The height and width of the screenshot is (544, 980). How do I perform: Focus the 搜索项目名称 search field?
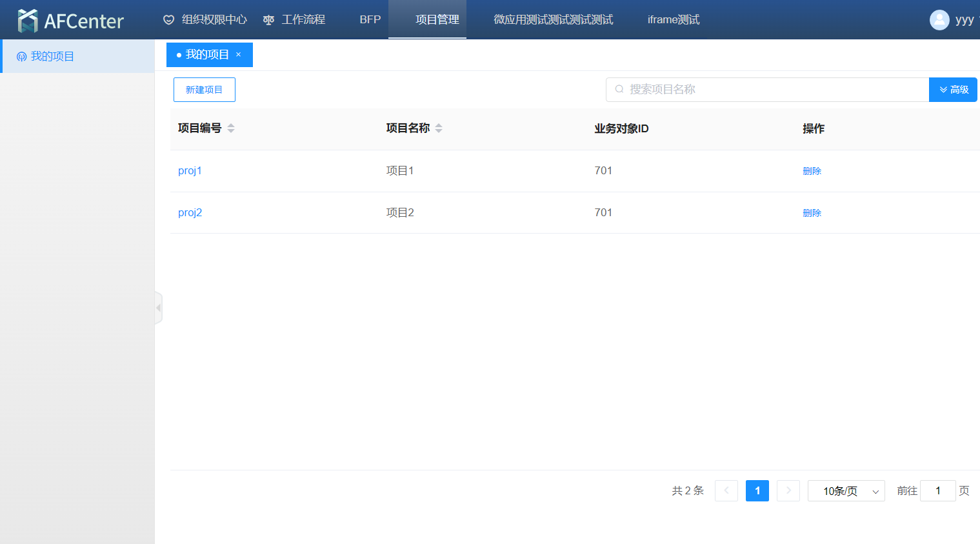tap(768, 90)
